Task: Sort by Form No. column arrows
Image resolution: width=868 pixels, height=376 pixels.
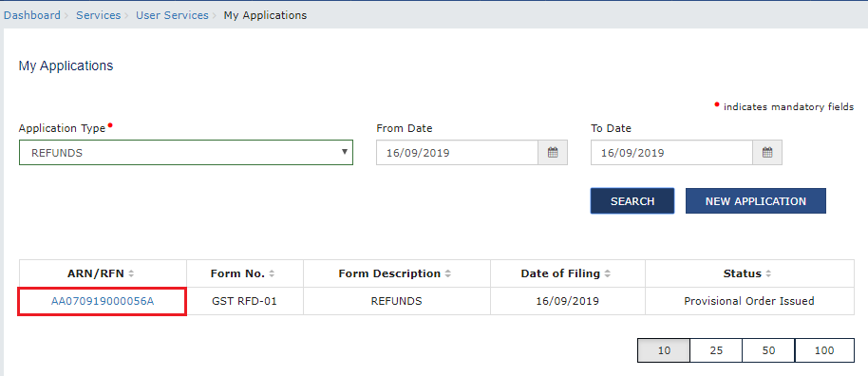Action: [272, 273]
